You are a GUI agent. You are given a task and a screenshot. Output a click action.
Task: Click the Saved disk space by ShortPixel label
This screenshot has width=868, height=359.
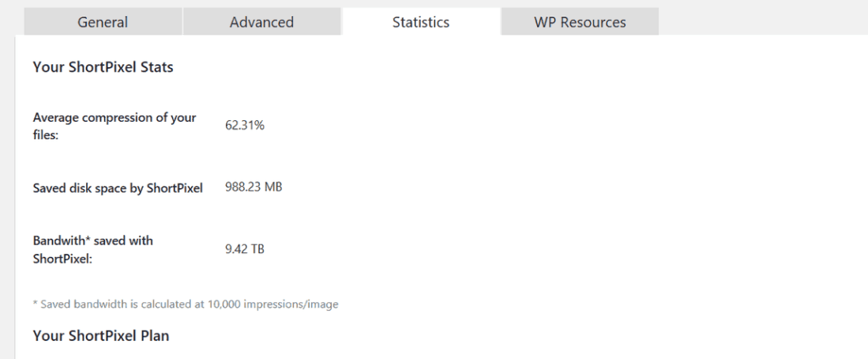(118, 188)
